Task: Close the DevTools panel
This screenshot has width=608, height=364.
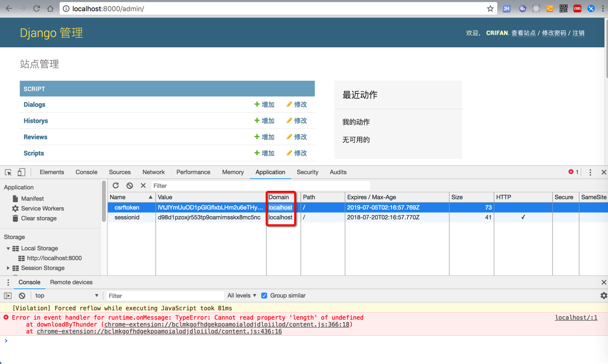Action: [x=604, y=172]
